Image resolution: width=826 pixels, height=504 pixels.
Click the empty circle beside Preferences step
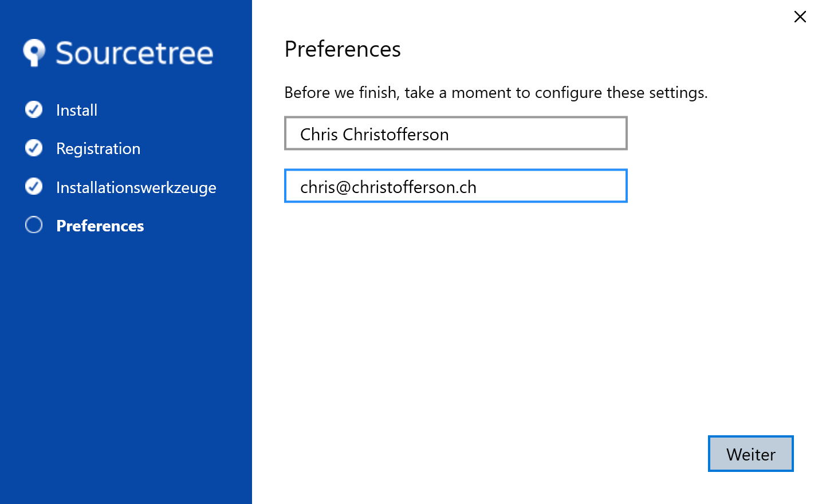pos(34,225)
